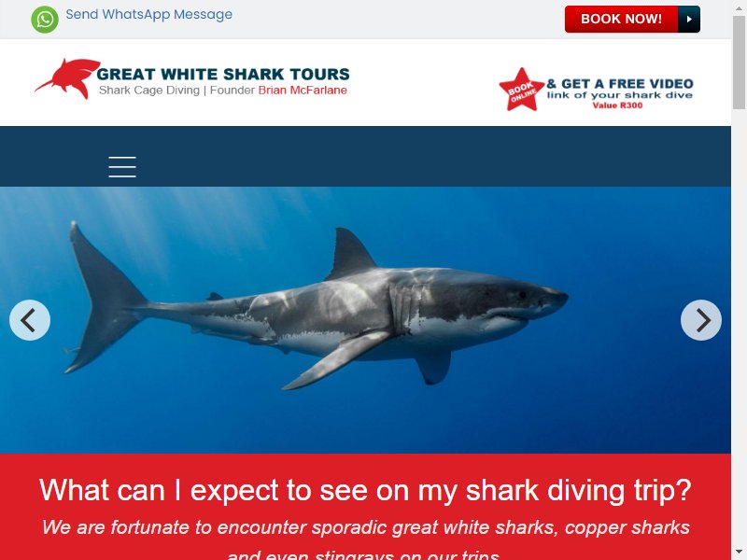
Task: Click the vertical scrollbar thumb
Action: pos(739,62)
